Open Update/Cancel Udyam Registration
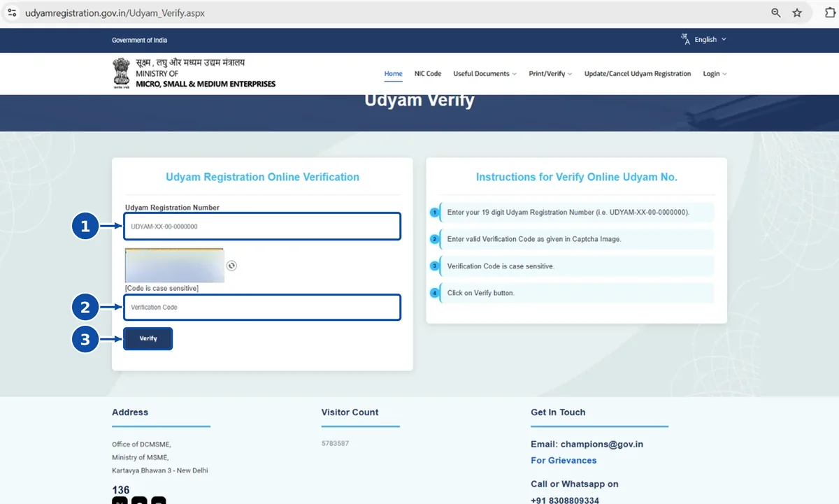839x504 pixels. (x=638, y=73)
